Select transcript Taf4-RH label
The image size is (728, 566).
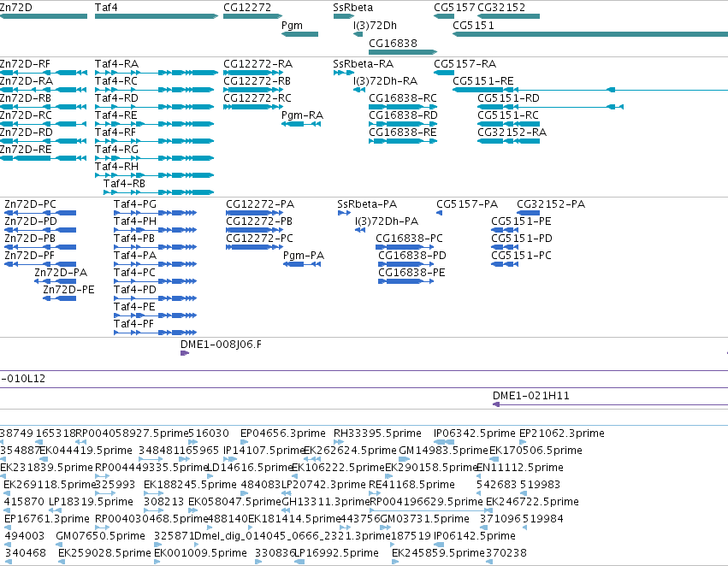(116, 167)
